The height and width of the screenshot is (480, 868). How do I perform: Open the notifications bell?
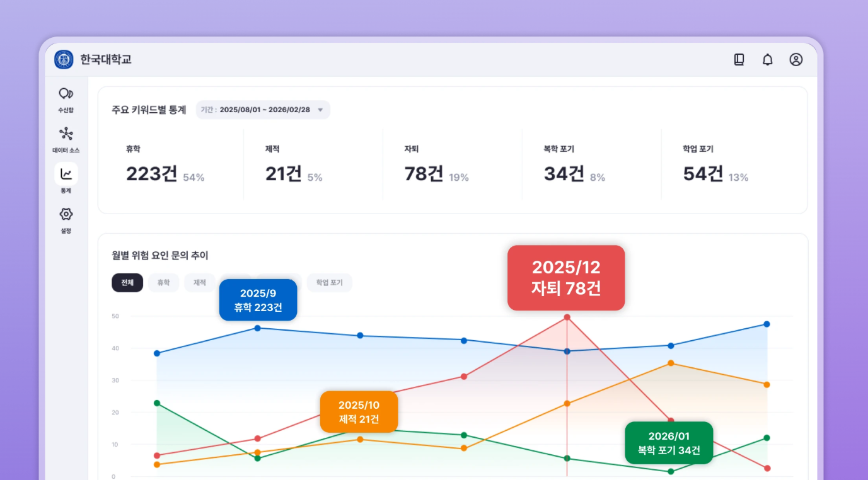tap(768, 60)
